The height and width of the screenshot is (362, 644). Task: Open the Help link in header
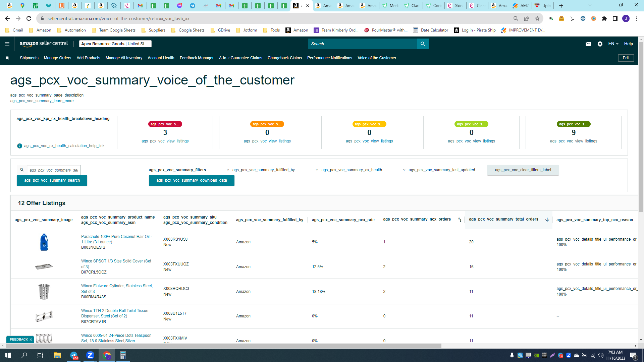[x=629, y=44]
